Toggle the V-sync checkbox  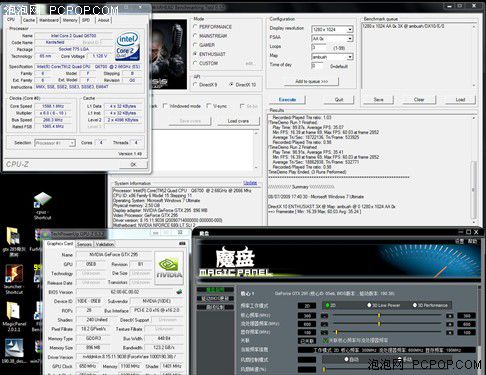tap(209, 106)
